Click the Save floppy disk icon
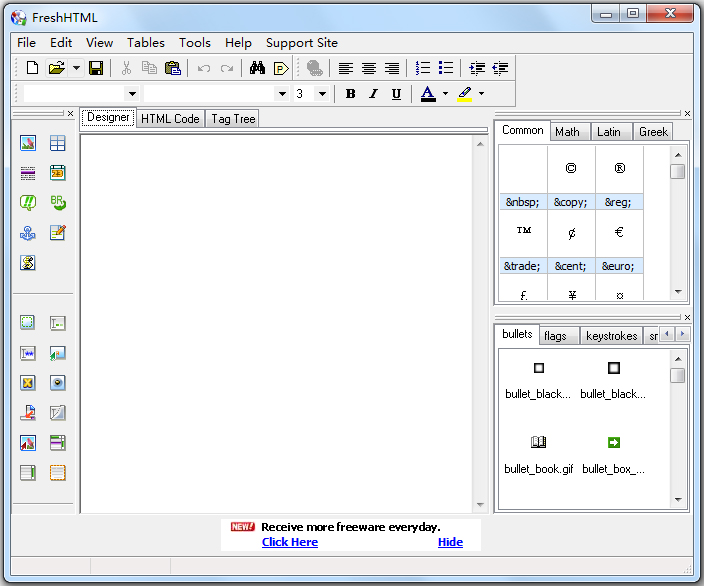704x586 pixels. pos(96,68)
